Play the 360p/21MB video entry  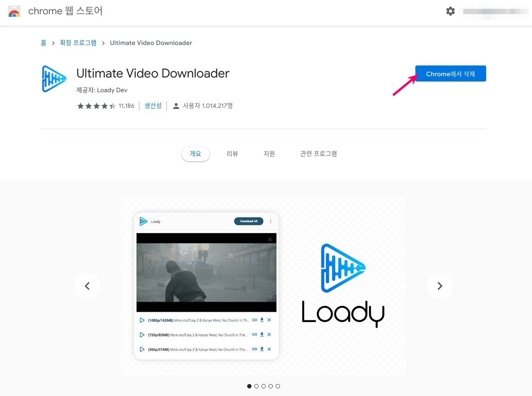(x=142, y=349)
